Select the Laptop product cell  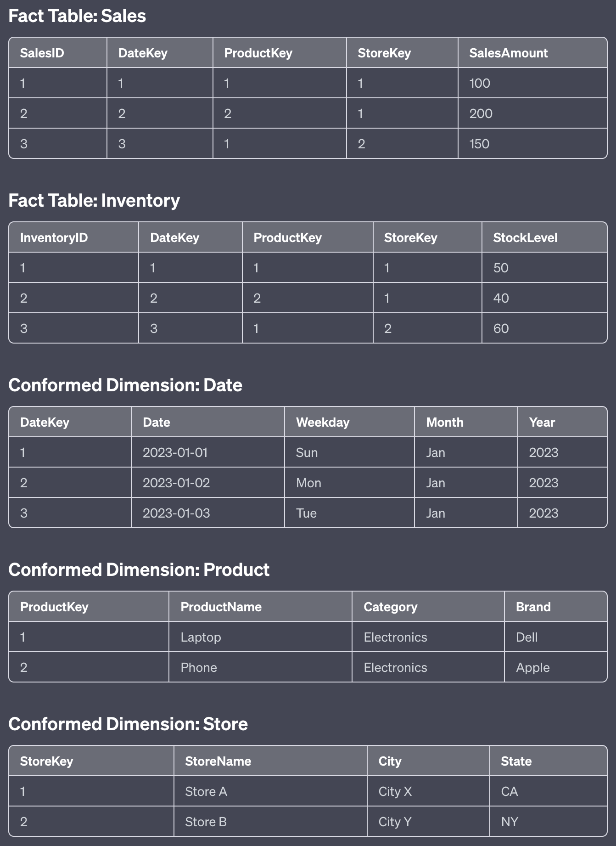pyautogui.click(x=201, y=637)
